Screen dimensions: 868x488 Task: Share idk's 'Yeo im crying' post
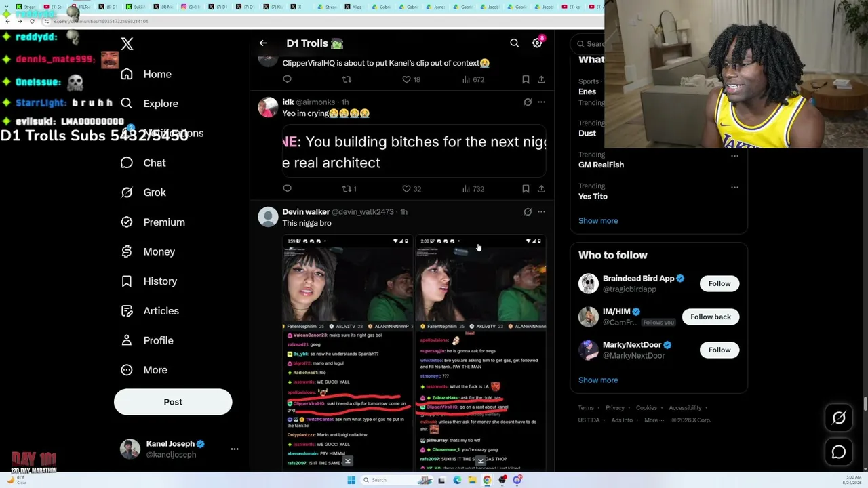[x=541, y=189]
